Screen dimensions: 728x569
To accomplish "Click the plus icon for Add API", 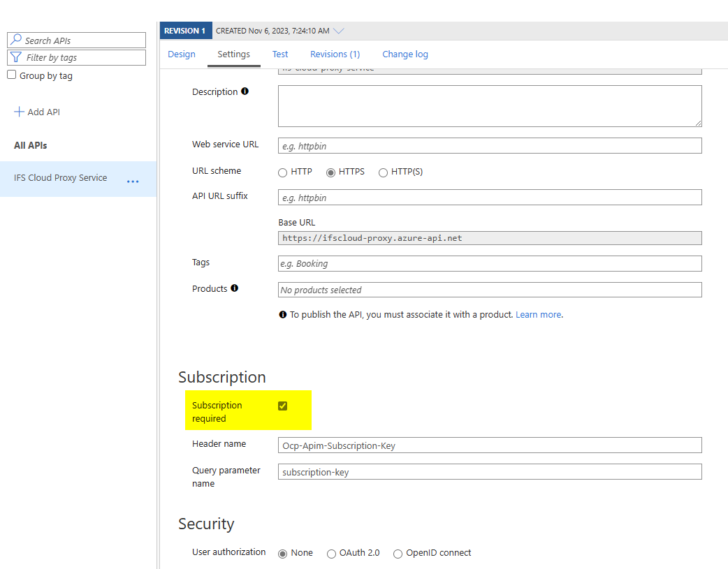I will coord(19,112).
